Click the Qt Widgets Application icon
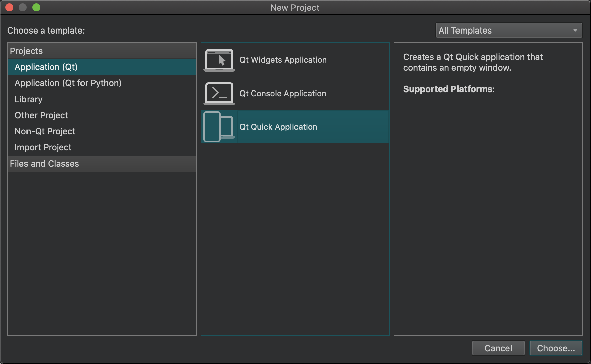Screen dimensions: 591x364 [219, 60]
